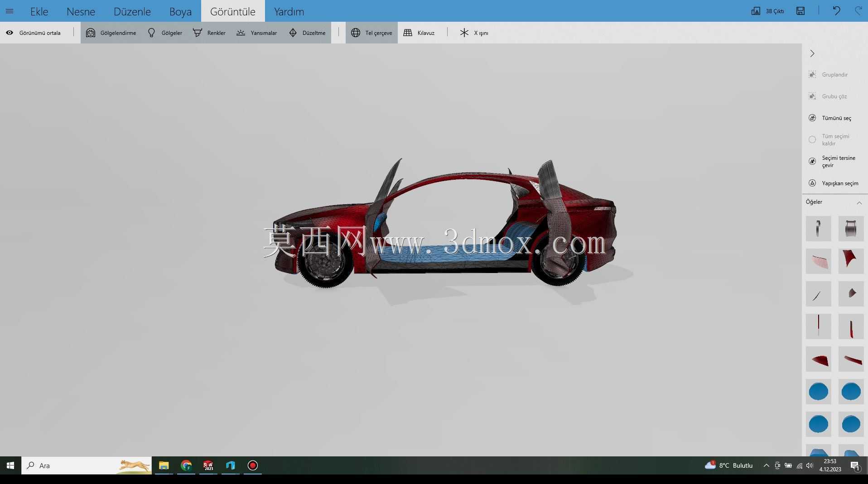Select the red flat wedge thumbnail
Screen dimensions: 868x484
coord(818,359)
